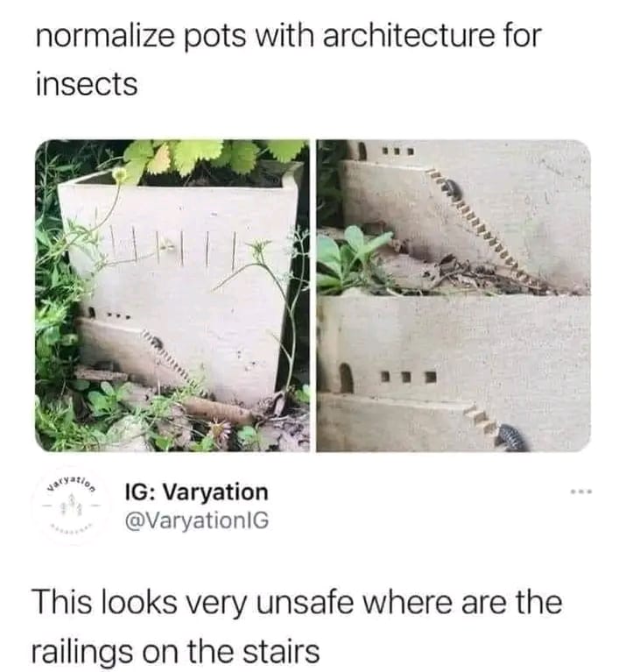Open the three-dot more options menu
Image resolution: width=626 pixels, height=672 pixels.
click(x=581, y=492)
